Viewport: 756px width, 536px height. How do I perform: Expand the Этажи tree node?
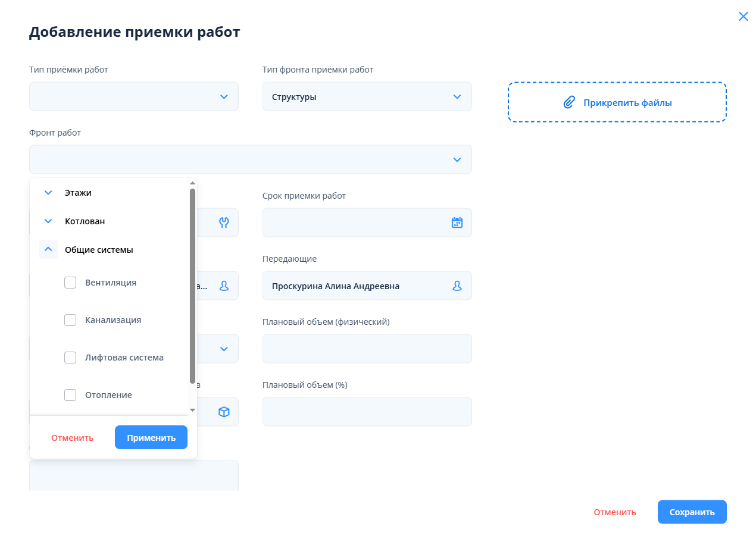coord(48,193)
